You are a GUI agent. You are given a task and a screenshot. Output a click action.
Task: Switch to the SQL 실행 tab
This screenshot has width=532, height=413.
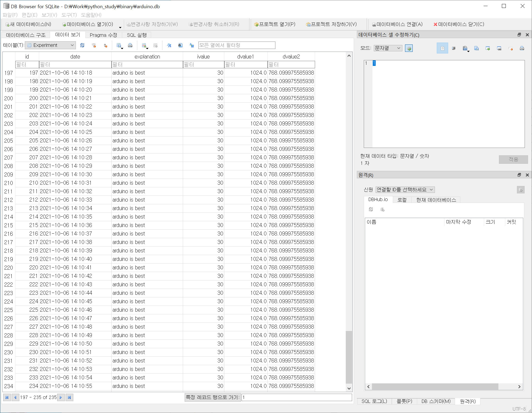[137, 35]
